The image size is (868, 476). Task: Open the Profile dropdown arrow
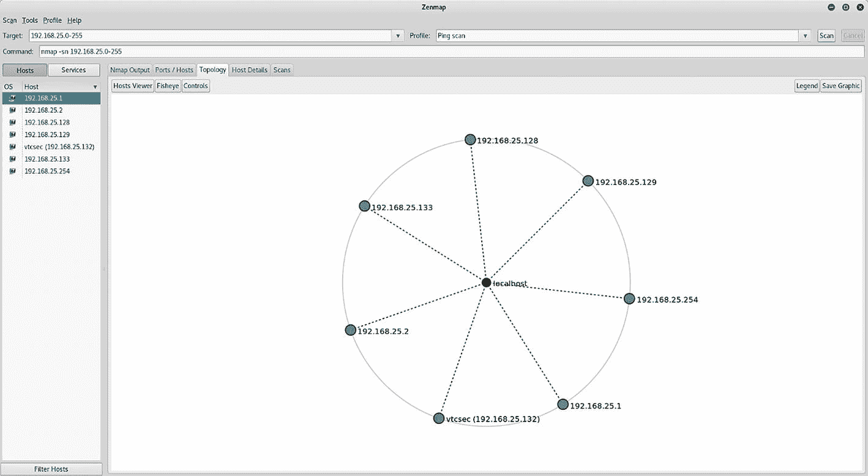[806, 36]
